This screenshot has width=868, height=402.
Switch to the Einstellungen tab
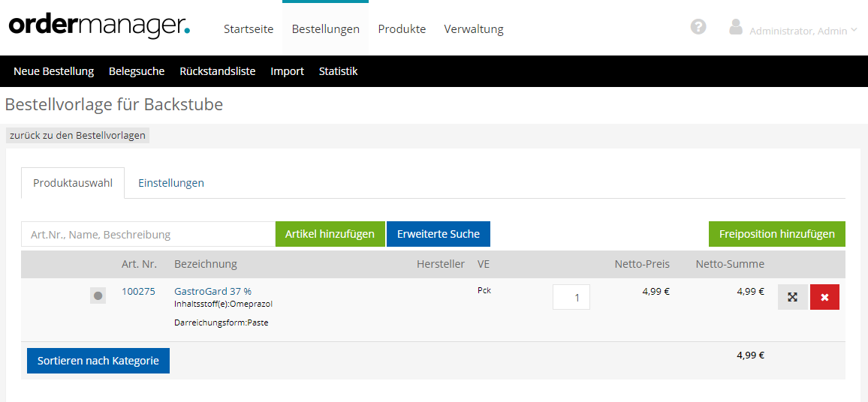pyautogui.click(x=171, y=183)
